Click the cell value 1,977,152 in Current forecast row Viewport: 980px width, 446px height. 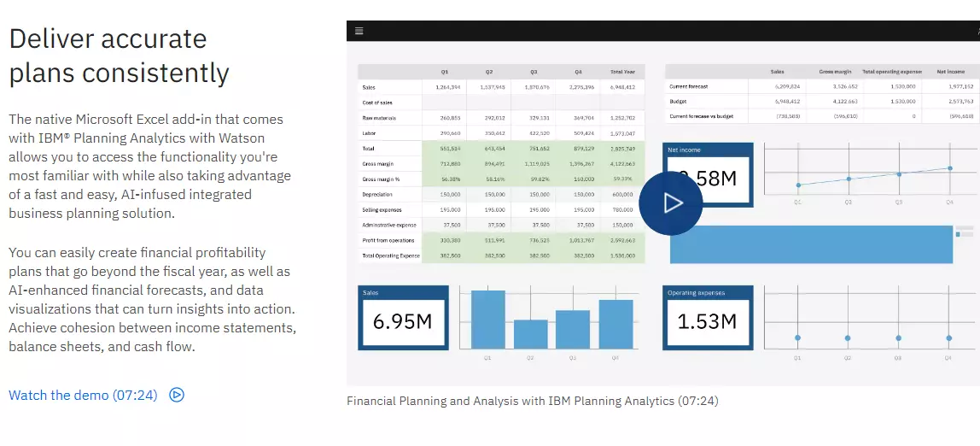coord(960,86)
